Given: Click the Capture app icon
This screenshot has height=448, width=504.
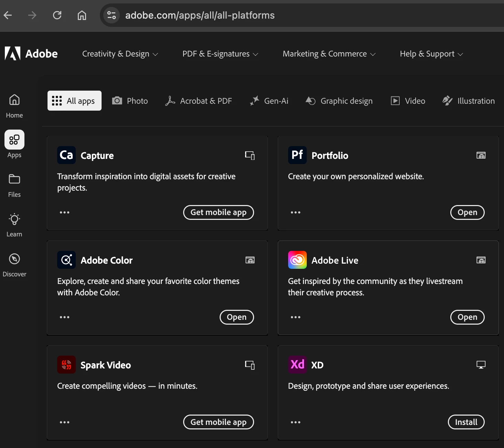Looking at the screenshot, I should click(66, 155).
